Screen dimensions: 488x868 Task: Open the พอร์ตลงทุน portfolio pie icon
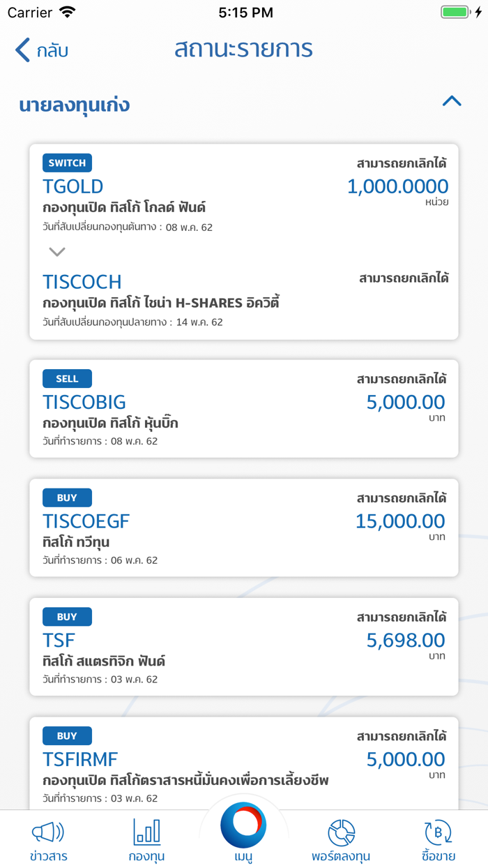[341, 835]
